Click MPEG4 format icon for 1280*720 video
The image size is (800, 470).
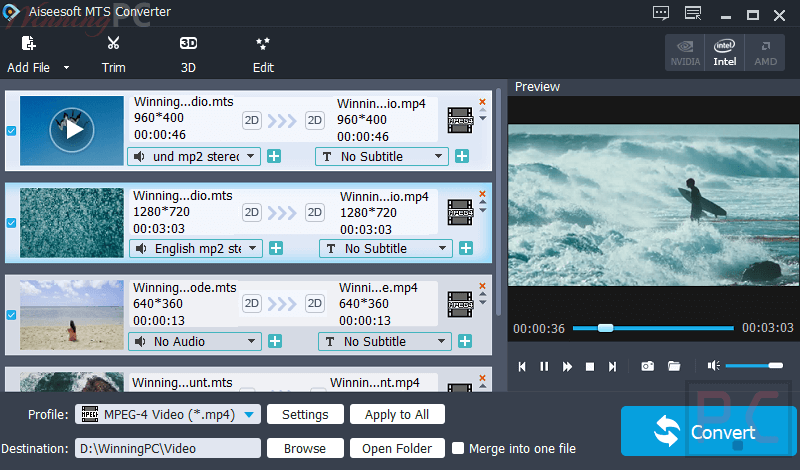click(x=460, y=212)
